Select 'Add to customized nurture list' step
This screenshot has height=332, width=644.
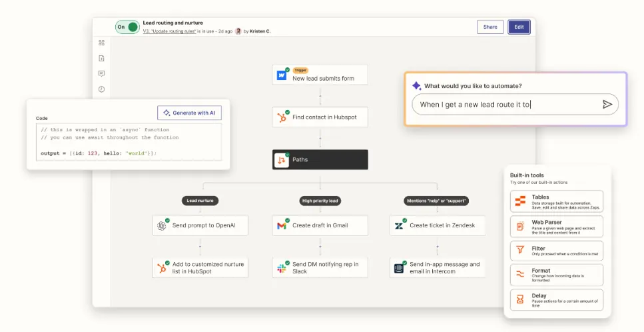pos(200,267)
